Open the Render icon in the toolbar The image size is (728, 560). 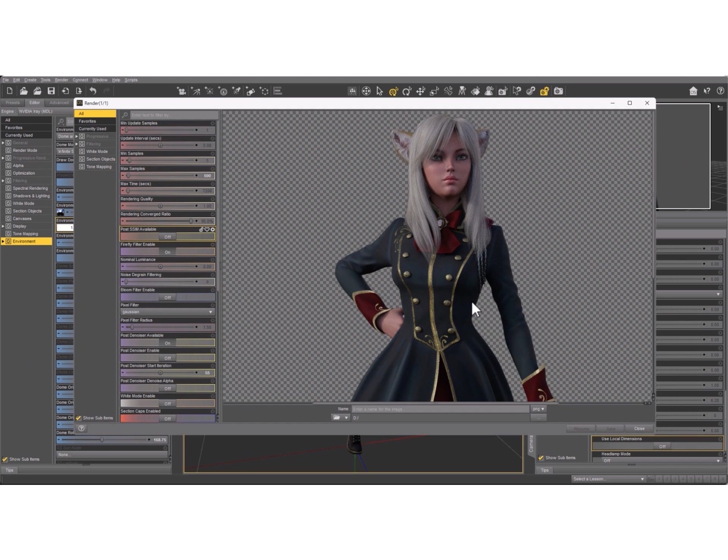click(558, 91)
